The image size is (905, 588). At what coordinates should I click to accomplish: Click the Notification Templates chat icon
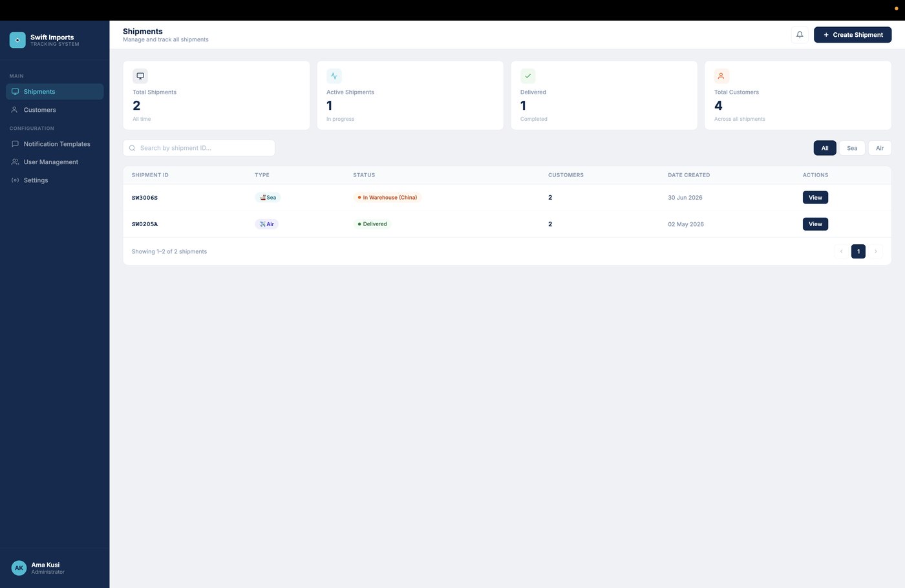(x=15, y=144)
